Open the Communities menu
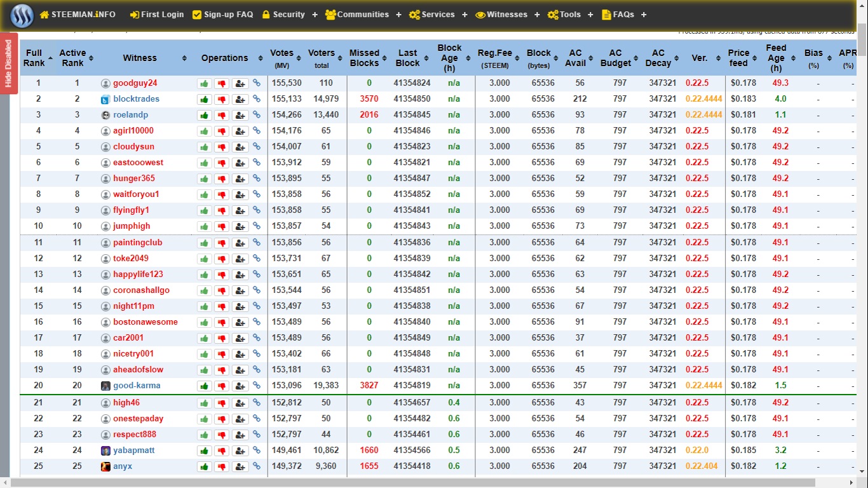Screen dimensions: 868x488 click(x=363, y=15)
